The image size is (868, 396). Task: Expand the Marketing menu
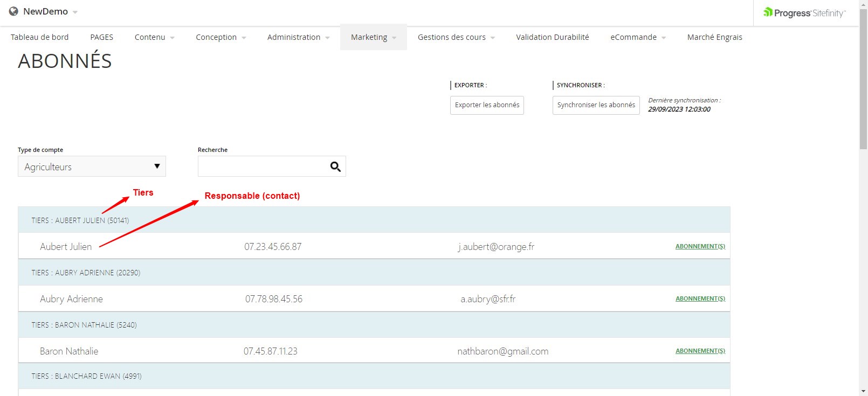click(x=373, y=37)
